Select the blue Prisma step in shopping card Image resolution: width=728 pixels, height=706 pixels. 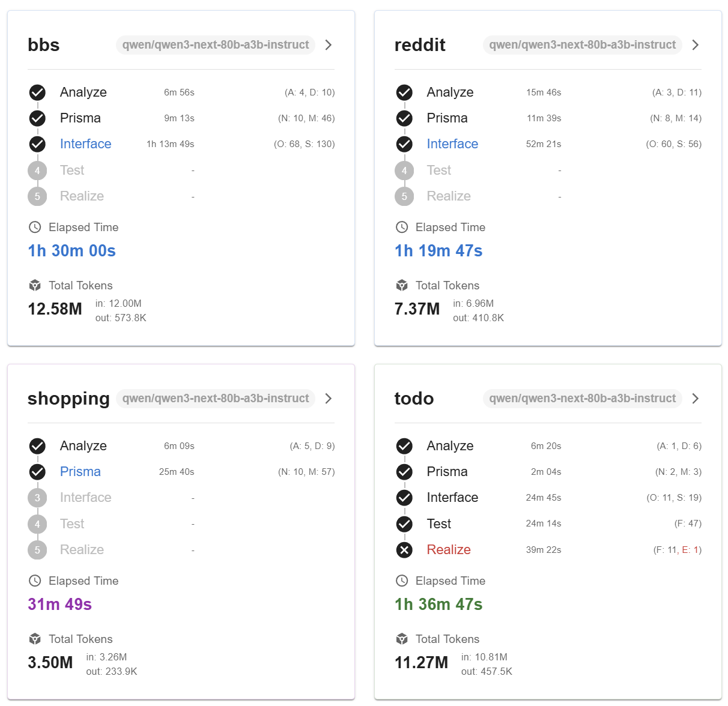[80, 472]
